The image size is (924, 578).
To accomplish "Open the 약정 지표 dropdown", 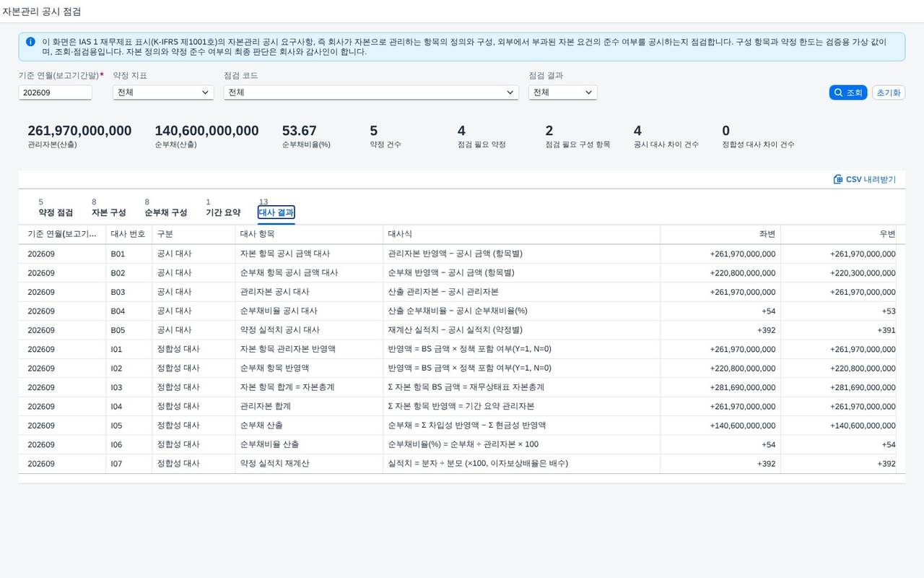I will tap(163, 92).
